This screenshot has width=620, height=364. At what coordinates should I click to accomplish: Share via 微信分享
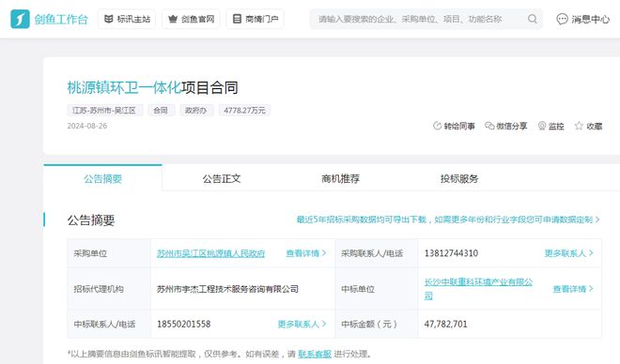(506, 126)
